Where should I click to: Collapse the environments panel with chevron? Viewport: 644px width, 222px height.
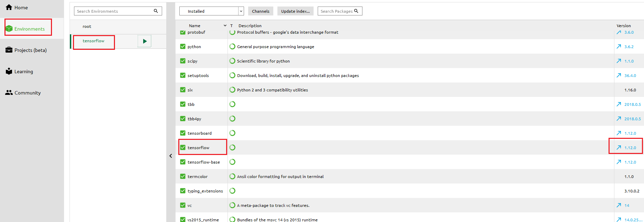pos(171,156)
